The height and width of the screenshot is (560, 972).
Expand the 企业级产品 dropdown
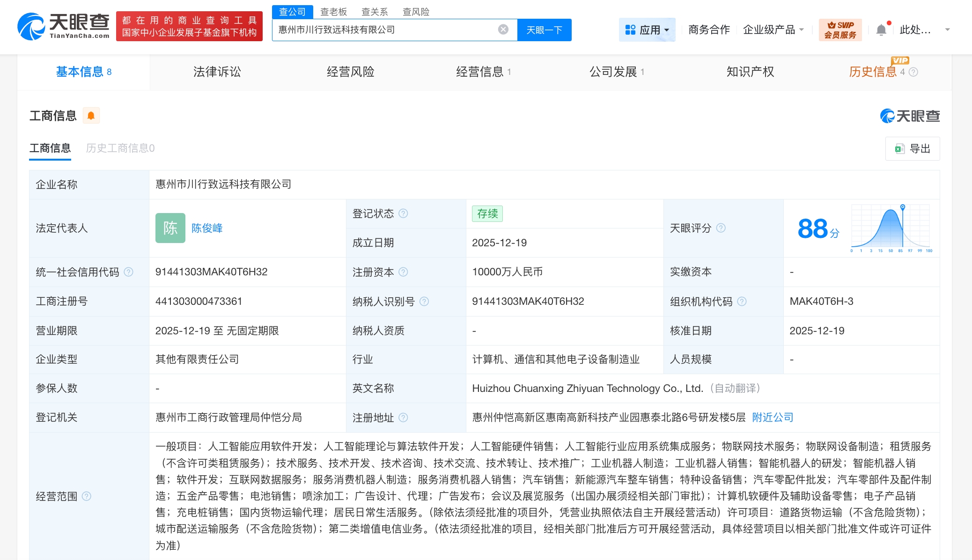pyautogui.click(x=773, y=30)
